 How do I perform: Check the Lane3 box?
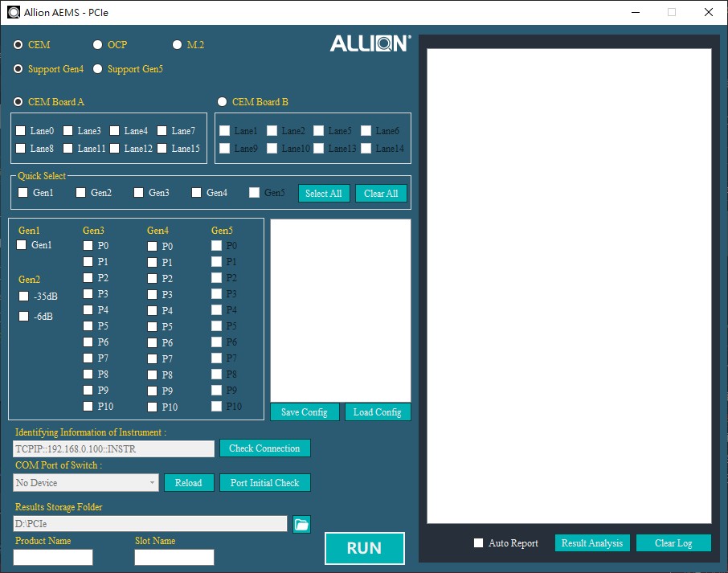[67, 130]
